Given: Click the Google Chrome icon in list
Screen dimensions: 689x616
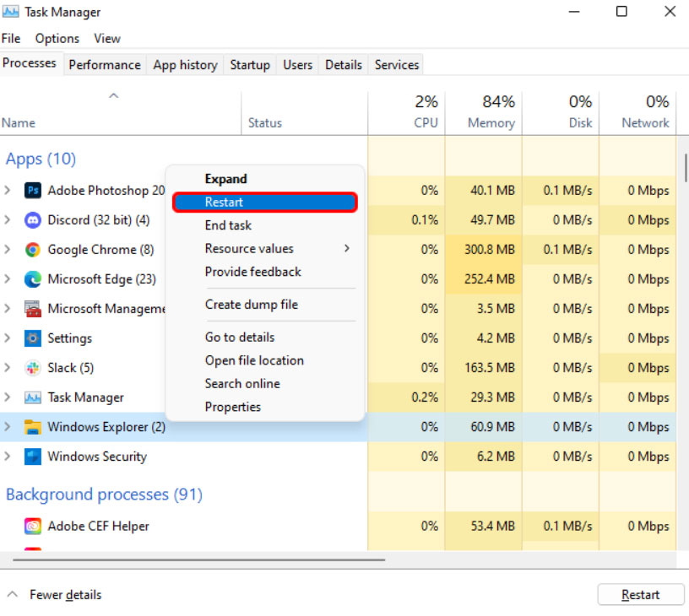Looking at the screenshot, I should click(33, 250).
